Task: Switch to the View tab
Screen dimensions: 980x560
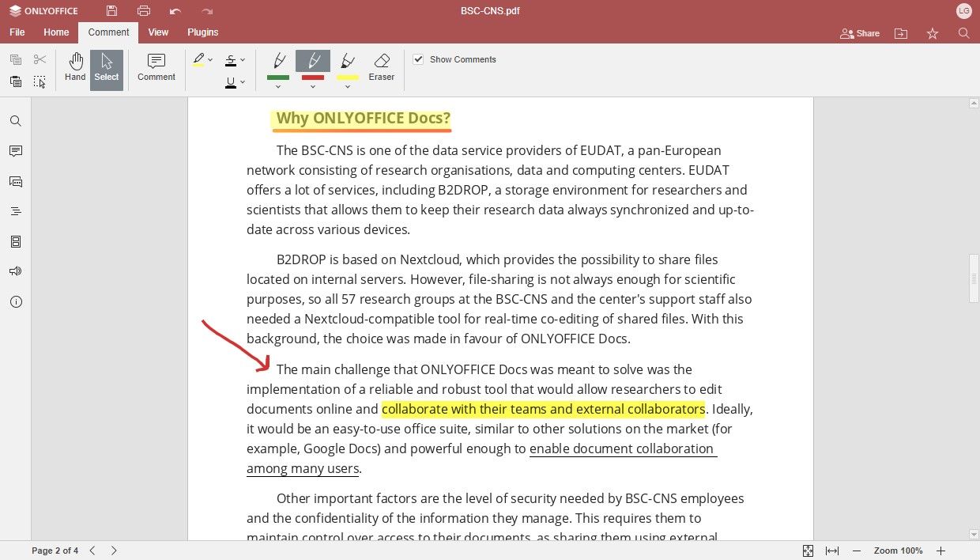Action: (x=158, y=32)
